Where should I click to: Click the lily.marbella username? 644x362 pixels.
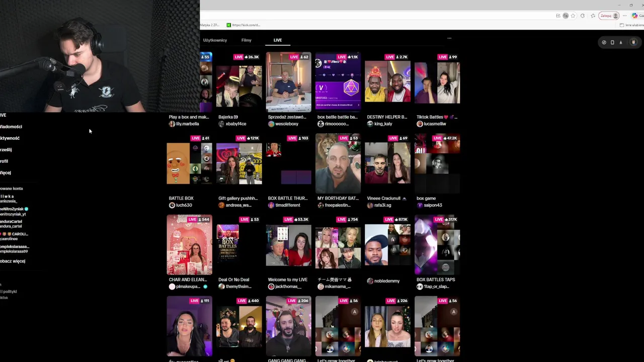point(187,124)
